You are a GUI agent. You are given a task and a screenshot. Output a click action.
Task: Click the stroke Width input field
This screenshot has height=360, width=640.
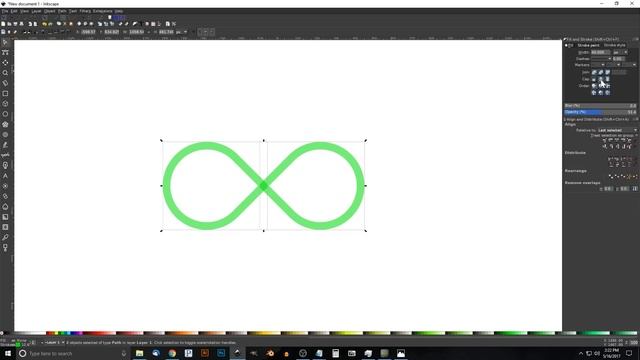pyautogui.click(x=600, y=52)
